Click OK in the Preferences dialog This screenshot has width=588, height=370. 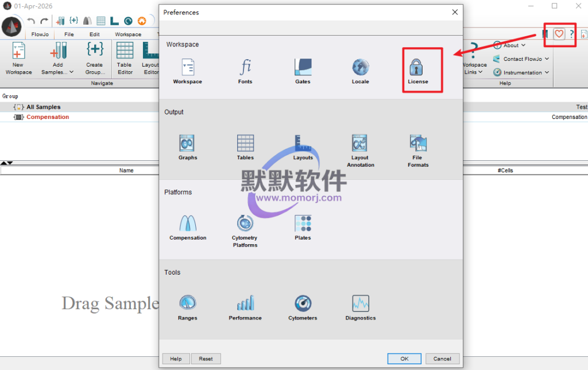point(404,359)
